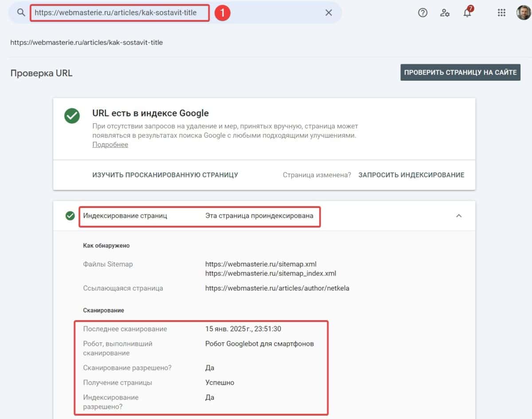Image resolution: width=532 pixels, height=419 pixels.
Task: Click the breadcrumb URL below the search bar
Action: tap(87, 42)
